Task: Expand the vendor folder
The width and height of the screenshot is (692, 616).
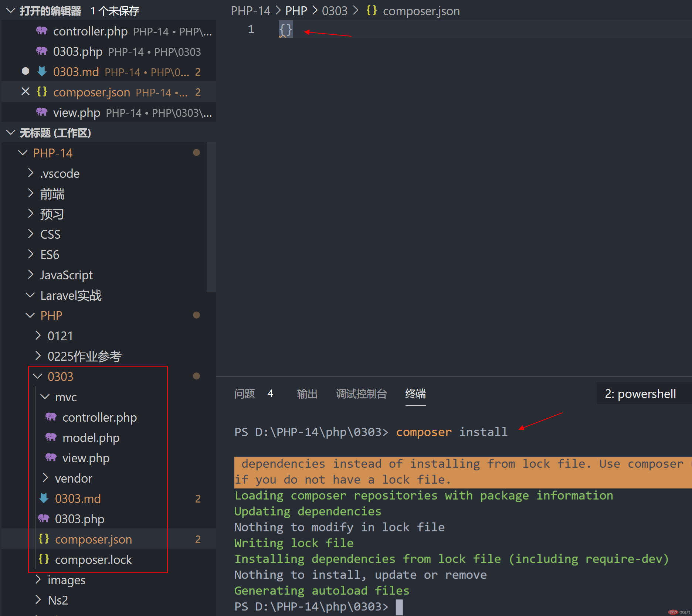Action: click(45, 478)
